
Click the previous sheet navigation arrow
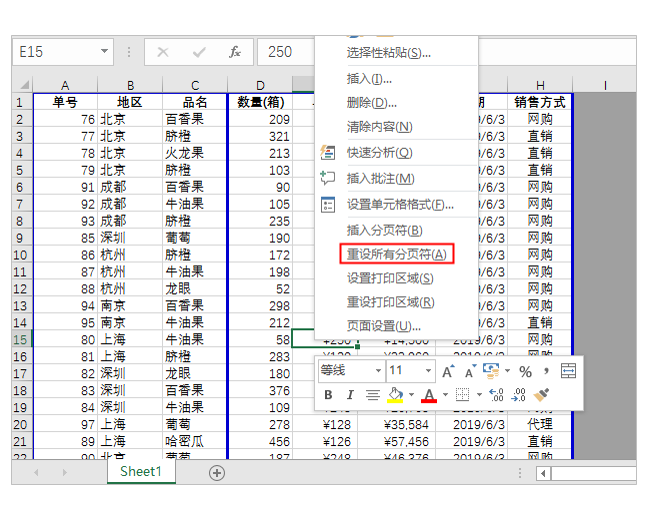point(36,473)
